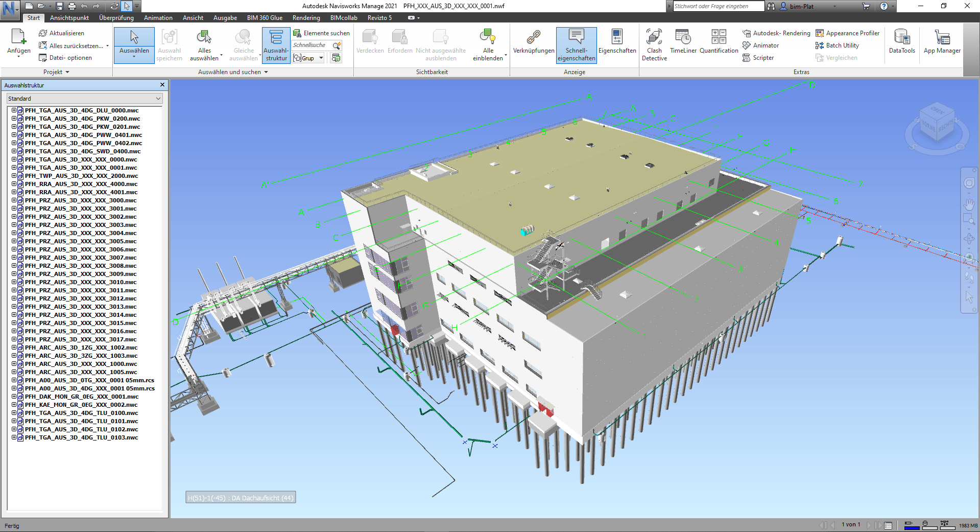The width and height of the screenshot is (980, 532).
Task: Expand PFH_TGA_AUS_3D_4DG_DLU_0000.nwc tree node
Action: pyautogui.click(x=14, y=110)
